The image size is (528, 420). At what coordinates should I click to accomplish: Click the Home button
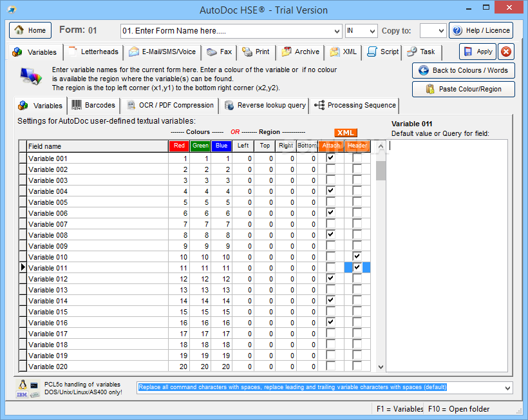(x=30, y=30)
